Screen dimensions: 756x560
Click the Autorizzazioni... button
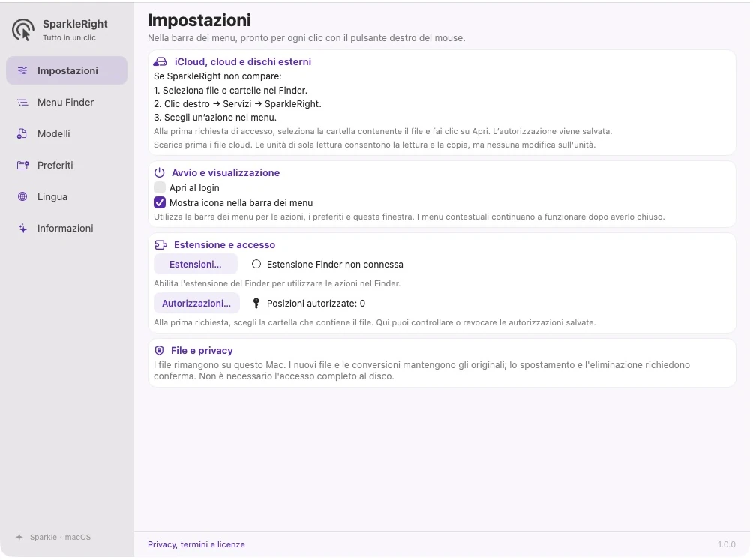pos(196,303)
